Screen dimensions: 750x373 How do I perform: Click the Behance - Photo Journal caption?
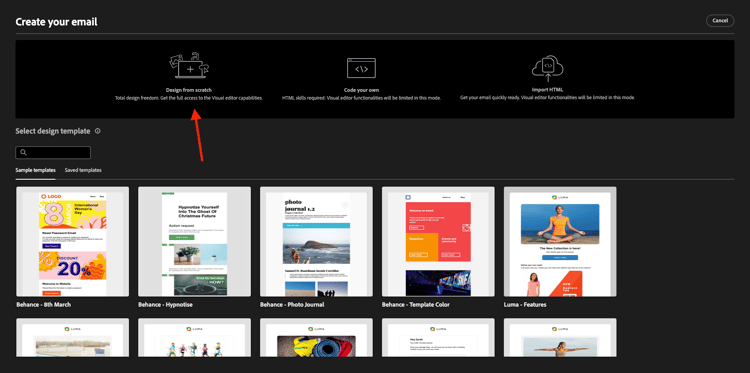tap(292, 305)
